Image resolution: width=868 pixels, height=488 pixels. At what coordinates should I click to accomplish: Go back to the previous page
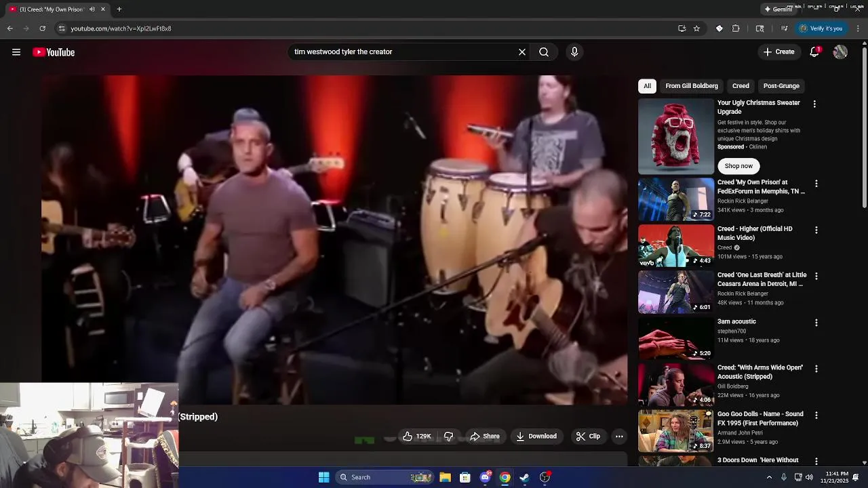tap(9, 28)
